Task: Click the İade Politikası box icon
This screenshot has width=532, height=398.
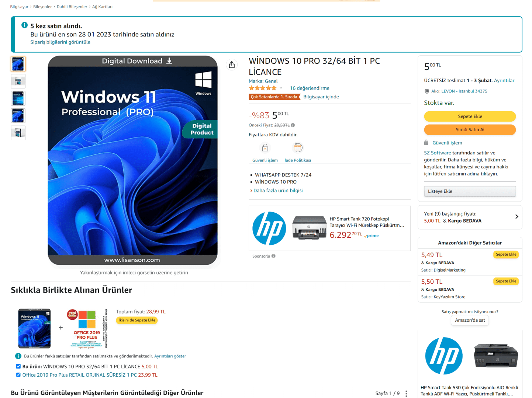Action: pos(298,148)
